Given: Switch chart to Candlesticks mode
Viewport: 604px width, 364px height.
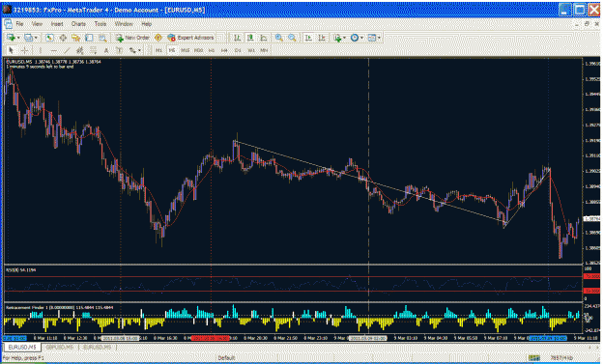Looking at the screenshot, I should [250, 38].
